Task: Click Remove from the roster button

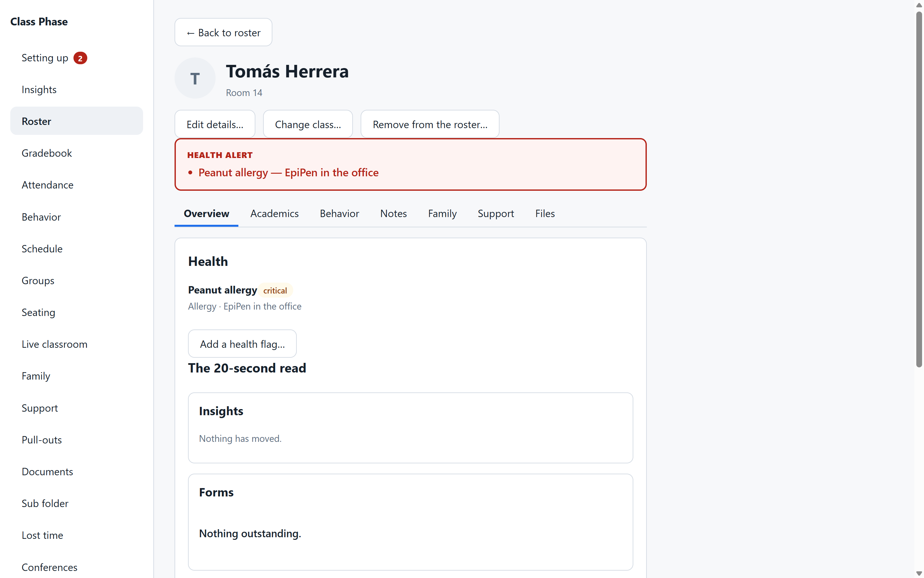Action: click(430, 124)
